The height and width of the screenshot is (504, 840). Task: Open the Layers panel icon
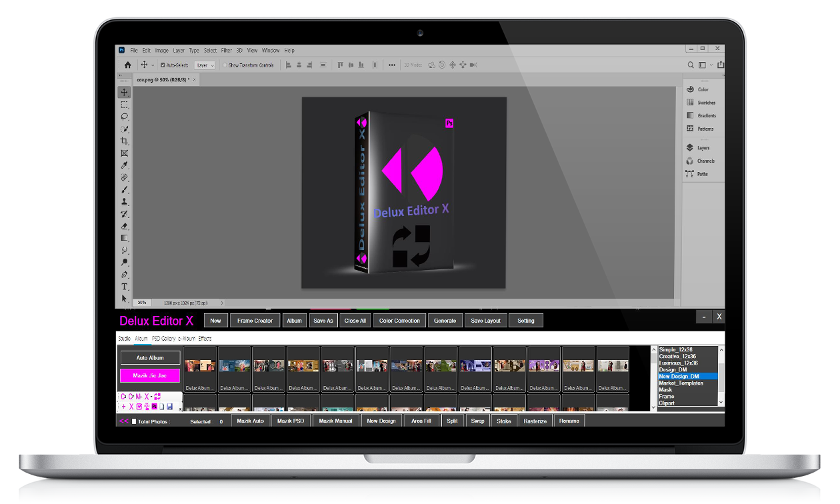(691, 147)
